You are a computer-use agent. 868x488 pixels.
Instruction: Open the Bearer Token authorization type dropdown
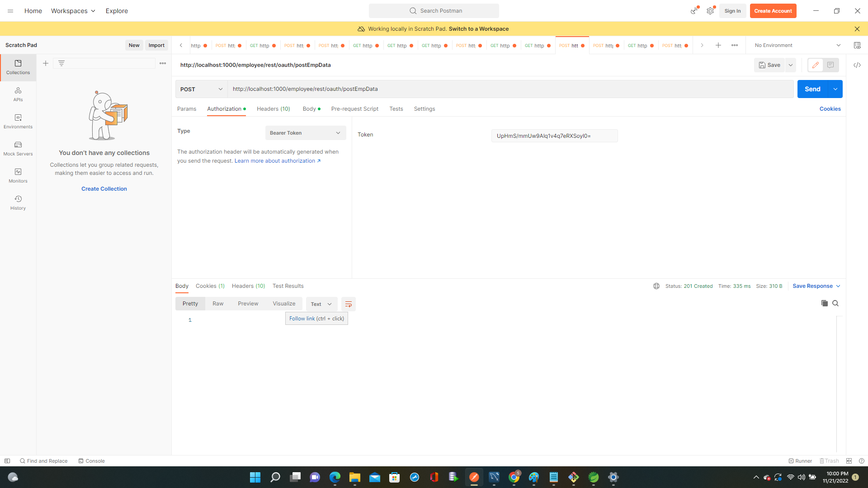pyautogui.click(x=305, y=132)
